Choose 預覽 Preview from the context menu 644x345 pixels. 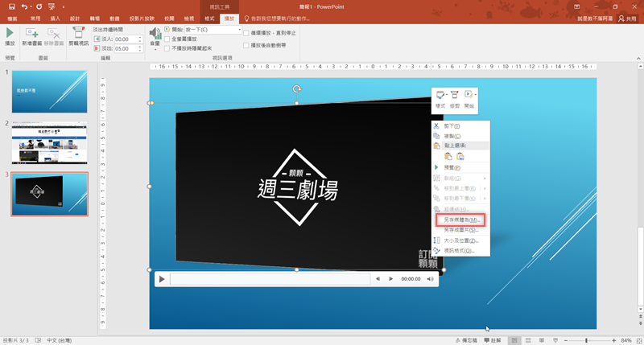pos(460,167)
